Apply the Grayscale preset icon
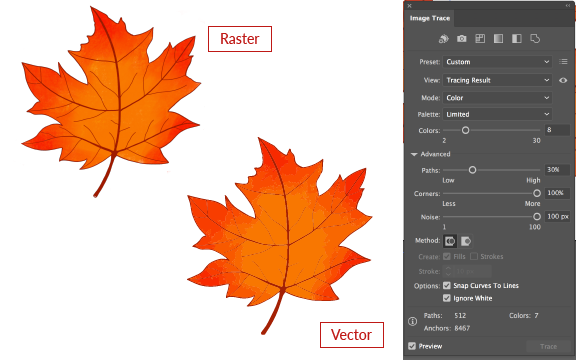 [x=498, y=39]
